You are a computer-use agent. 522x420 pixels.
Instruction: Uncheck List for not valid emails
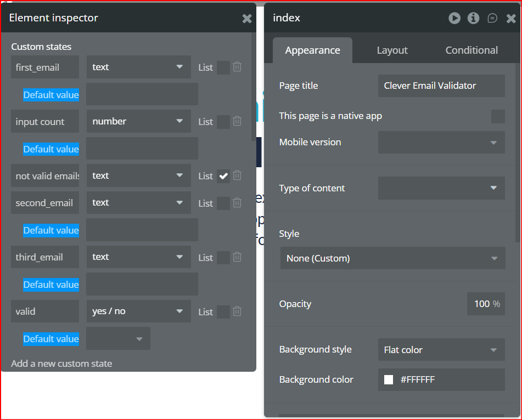coord(223,176)
